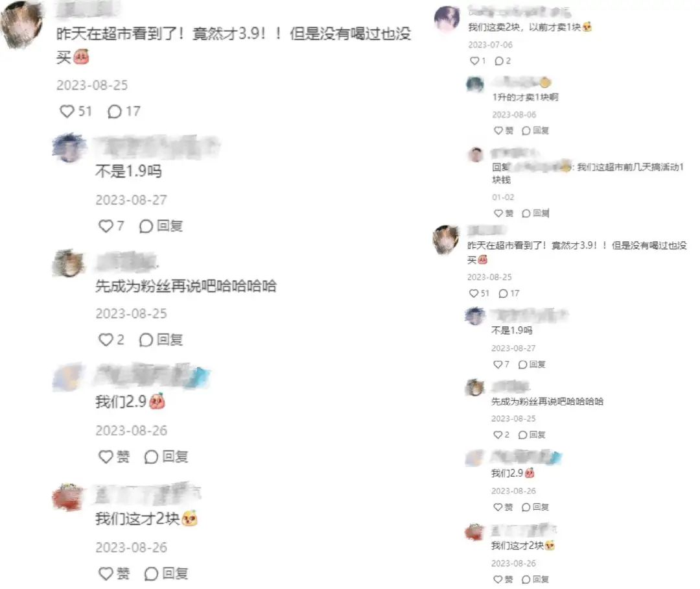Open the 17 replies on the right-side supermarket comment
Image resolution: width=700 pixels, height=589 pixels.
509,294
